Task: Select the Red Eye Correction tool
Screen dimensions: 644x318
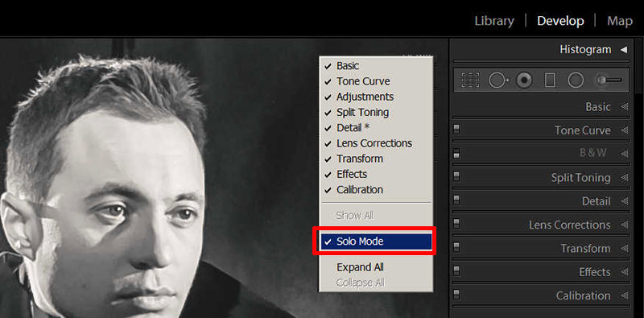Action: pyautogui.click(x=524, y=80)
